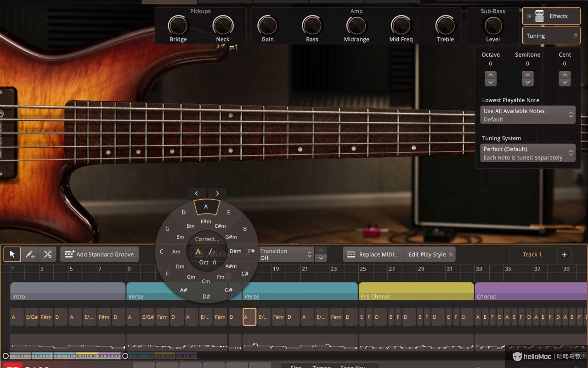588x368 pixels.
Task: Switch to Track 1 tab
Action: (532, 254)
